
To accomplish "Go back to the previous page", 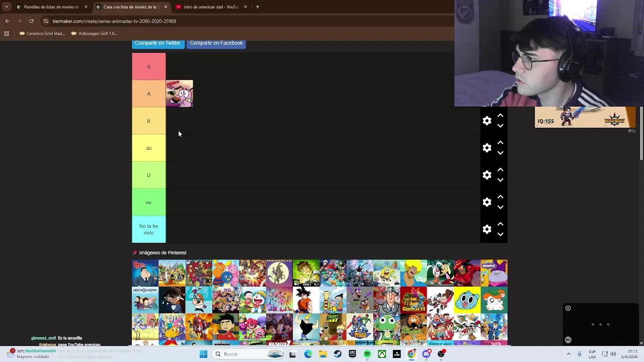I will (x=7, y=21).
